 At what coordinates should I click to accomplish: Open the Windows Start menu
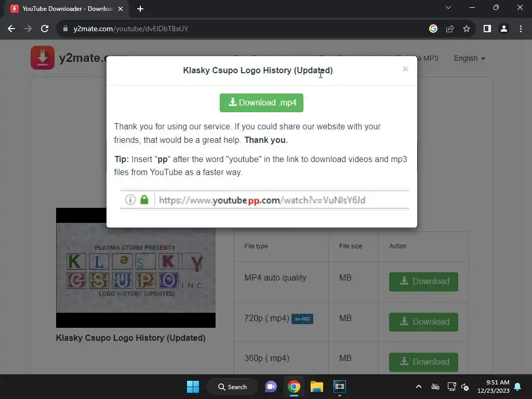click(x=193, y=387)
